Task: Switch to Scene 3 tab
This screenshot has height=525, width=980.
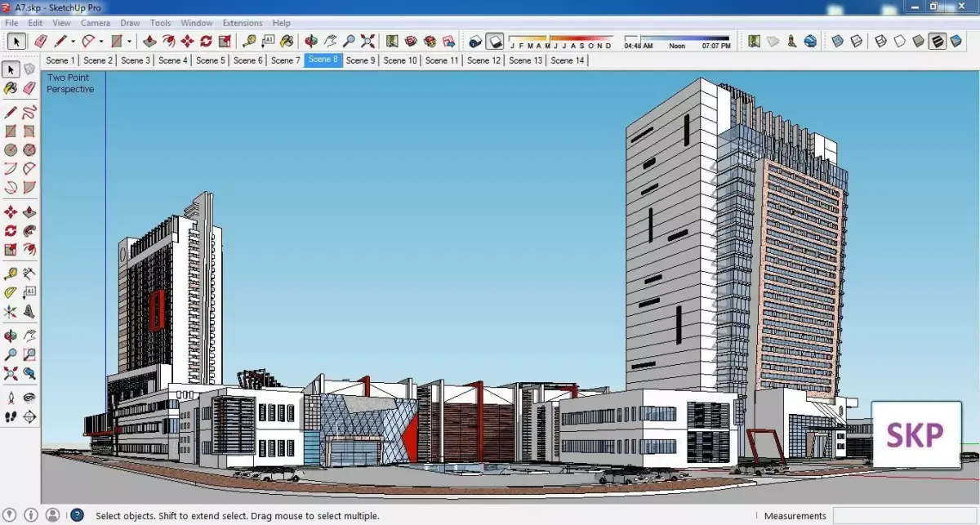Action: (135, 60)
